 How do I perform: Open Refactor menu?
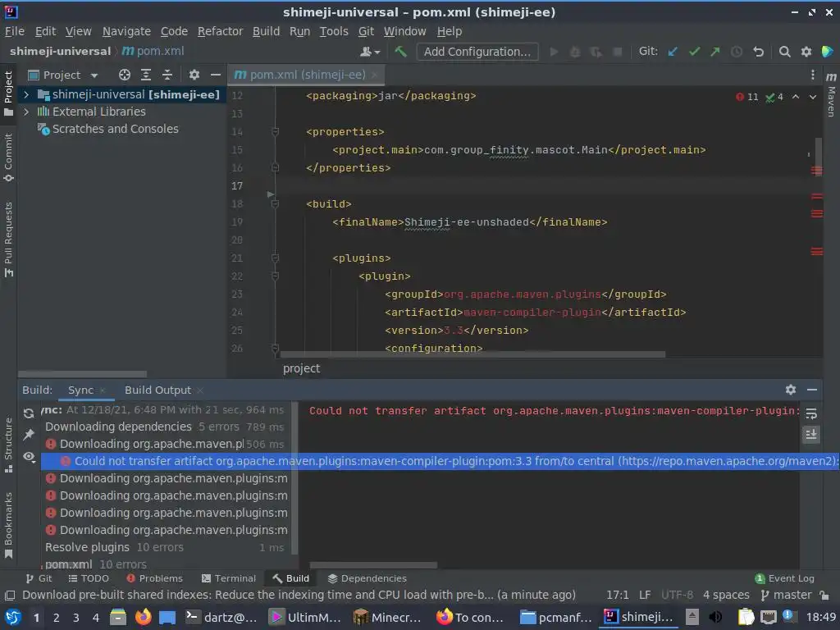(x=220, y=32)
